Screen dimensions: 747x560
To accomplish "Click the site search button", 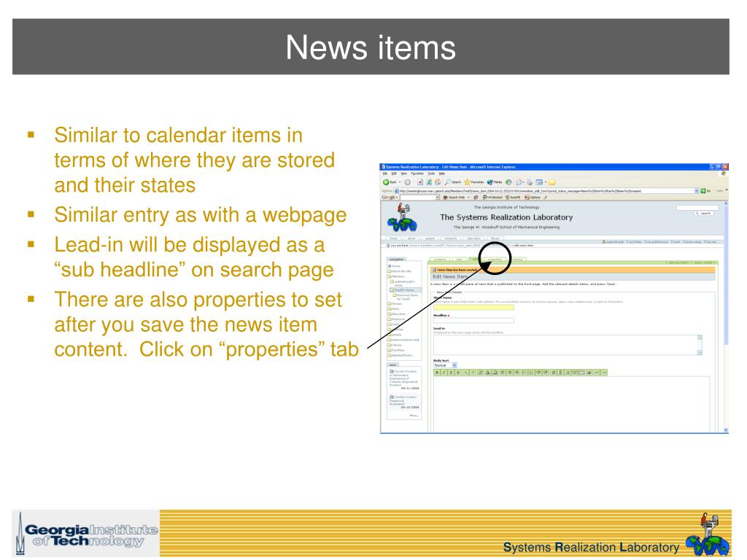I will coord(704,214).
